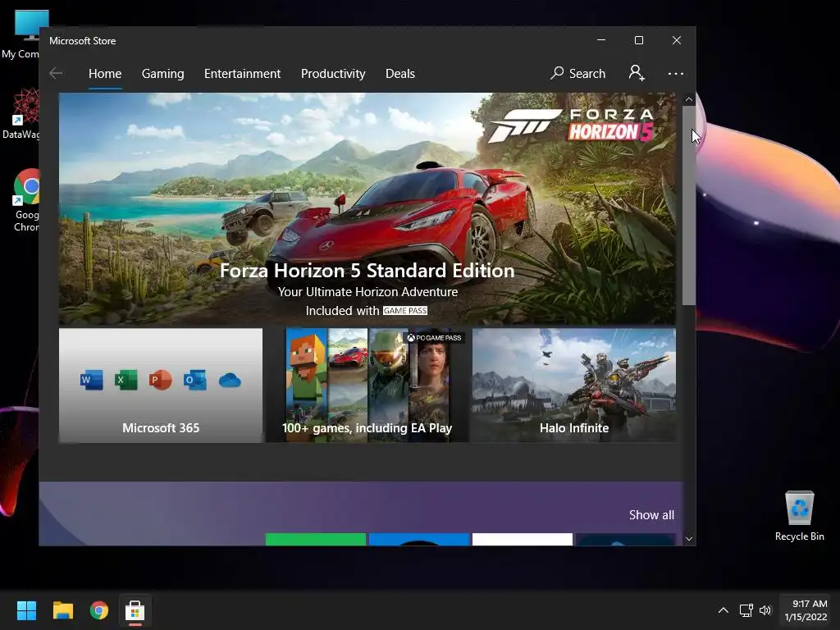Image resolution: width=840 pixels, height=630 pixels.
Task: Open the Deals tab
Action: coord(400,73)
